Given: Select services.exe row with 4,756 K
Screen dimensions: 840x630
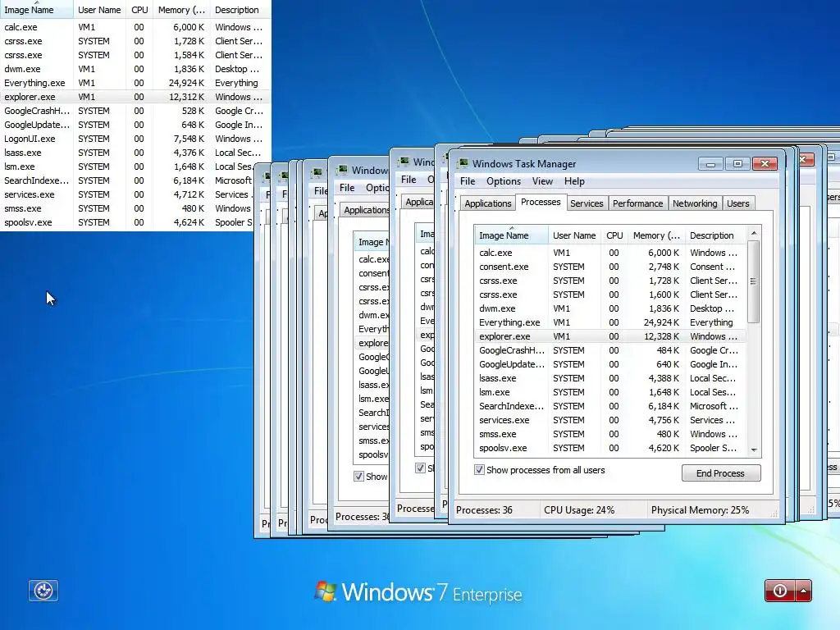Looking at the screenshot, I should [609, 419].
